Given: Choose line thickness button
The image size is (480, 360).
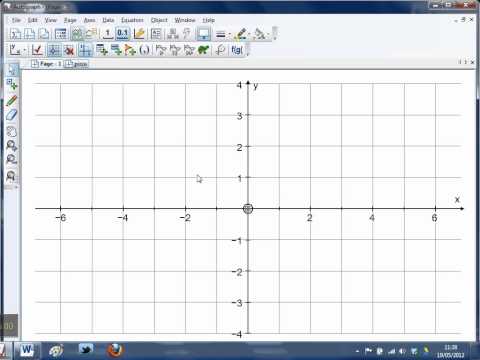Looking at the screenshot, I should coord(220,34).
